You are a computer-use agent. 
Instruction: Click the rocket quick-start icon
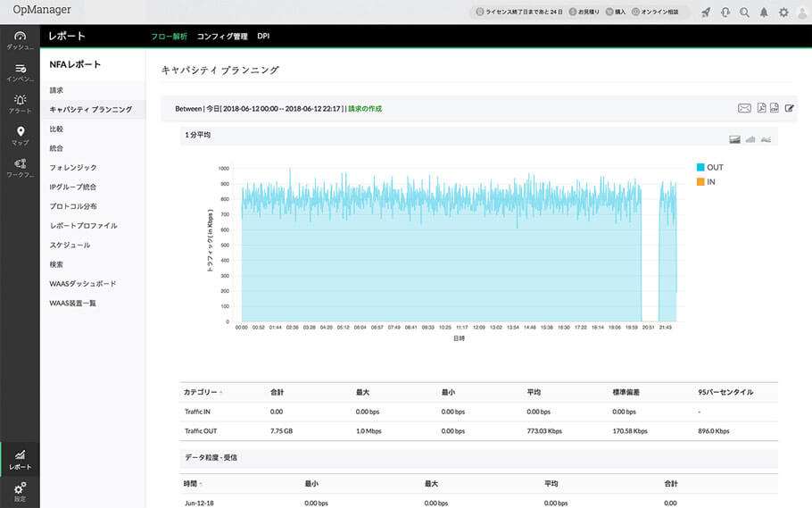[x=706, y=12]
